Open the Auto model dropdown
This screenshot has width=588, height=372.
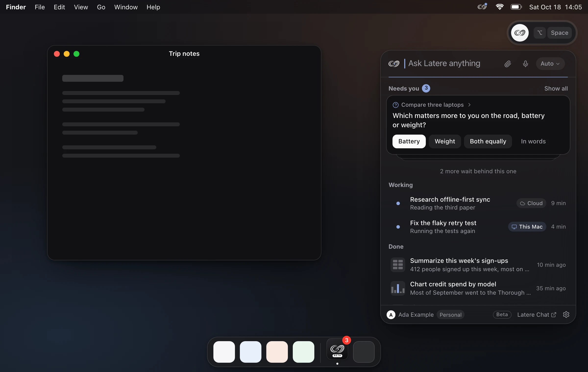pyautogui.click(x=550, y=64)
